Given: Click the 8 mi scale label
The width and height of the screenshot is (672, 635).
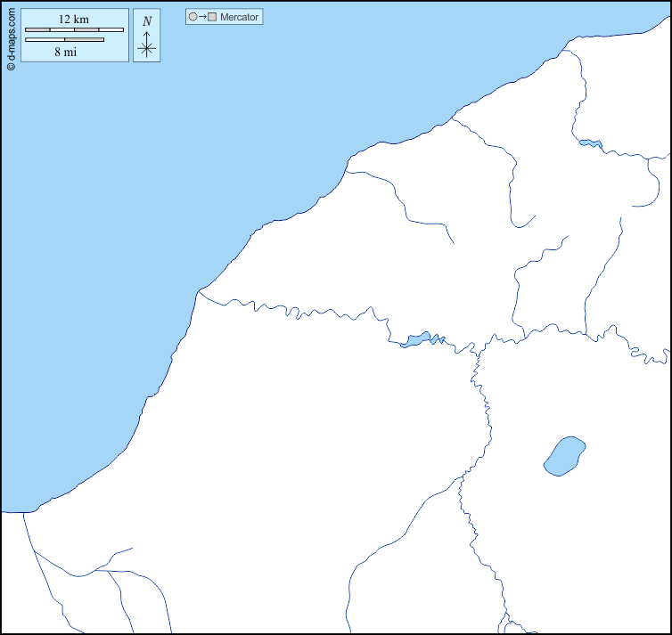Looking at the screenshot, I should [x=64, y=52].
